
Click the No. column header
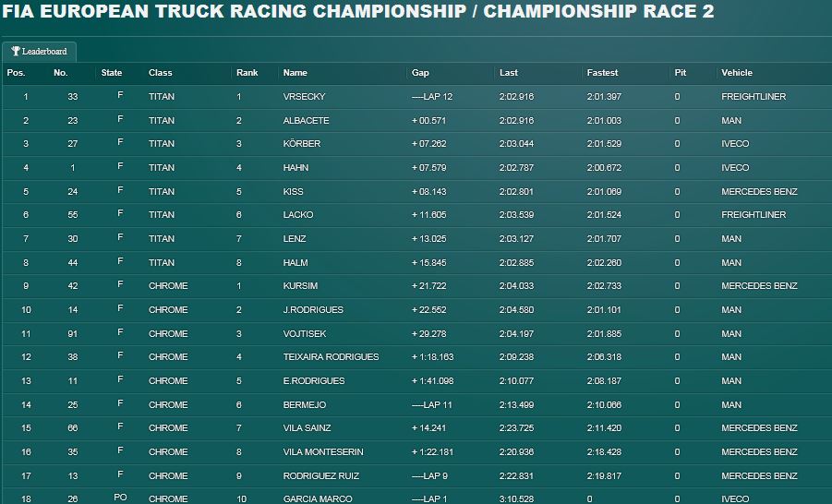tap(61, 73)
